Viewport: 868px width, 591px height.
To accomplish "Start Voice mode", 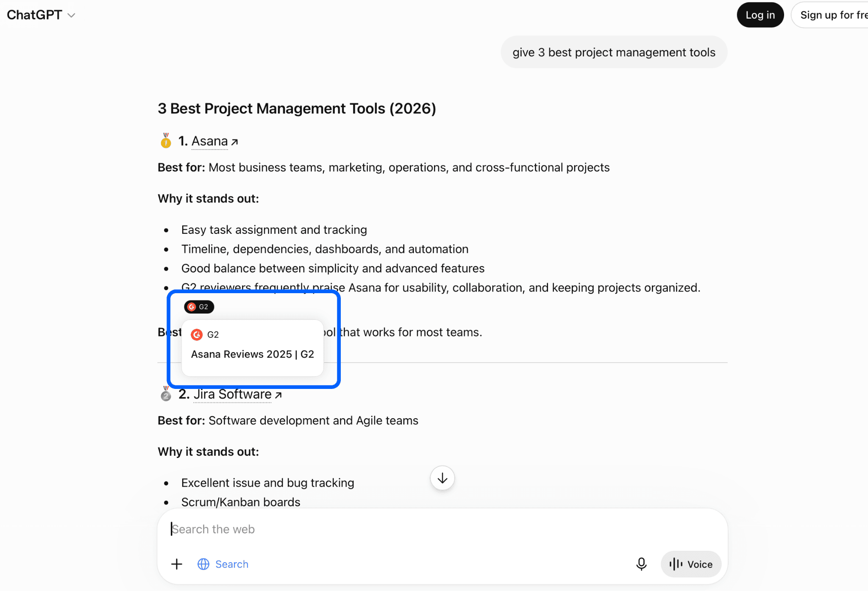I will [691, 564].
